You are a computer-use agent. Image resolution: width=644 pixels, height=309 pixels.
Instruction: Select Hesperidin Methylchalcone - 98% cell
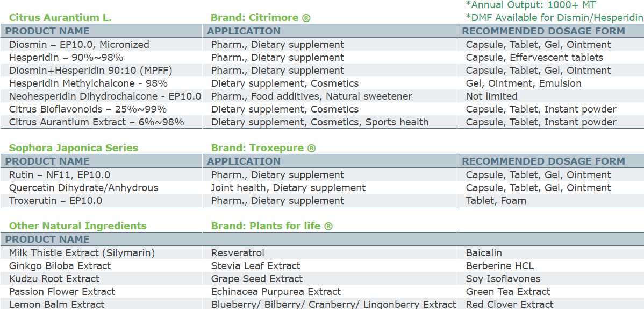point(88,83)
